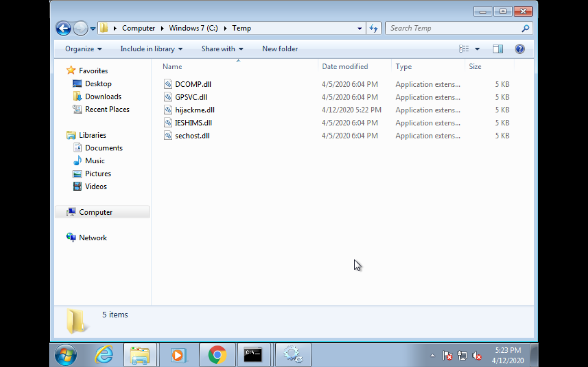This screenshot has height=367, width=588.
Task: Select Downloads in Favorites
Action: 103,97
